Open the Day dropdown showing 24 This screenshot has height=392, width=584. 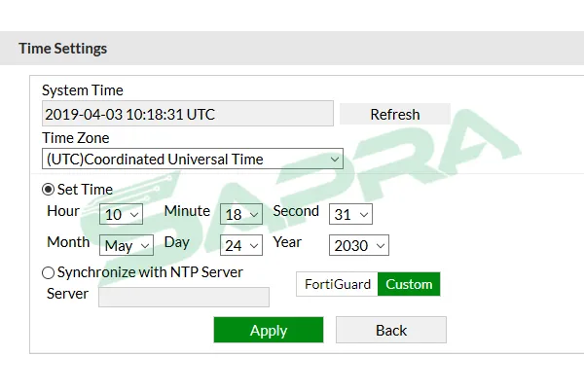(x=241, y=245)
